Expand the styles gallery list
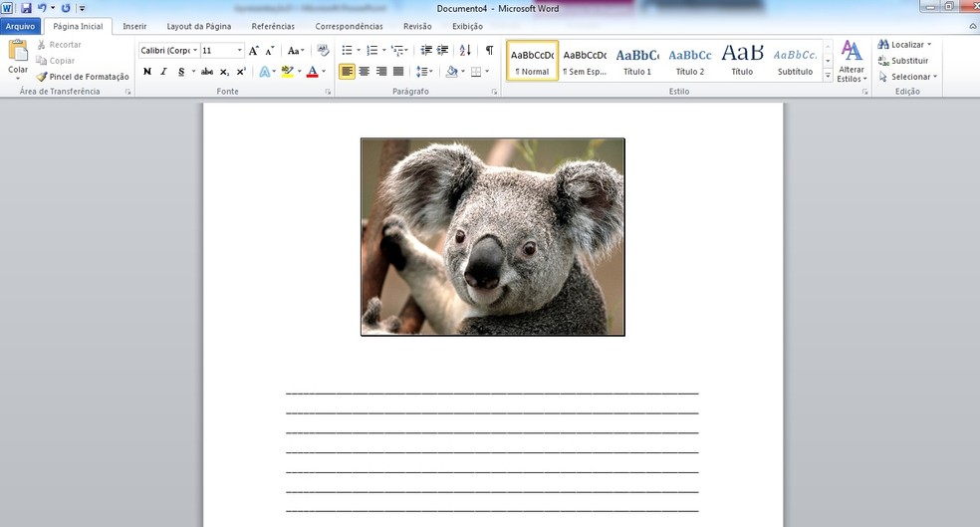Image resolution: width=980 pixels, height=527 pixels. click(x=828, y=76)
